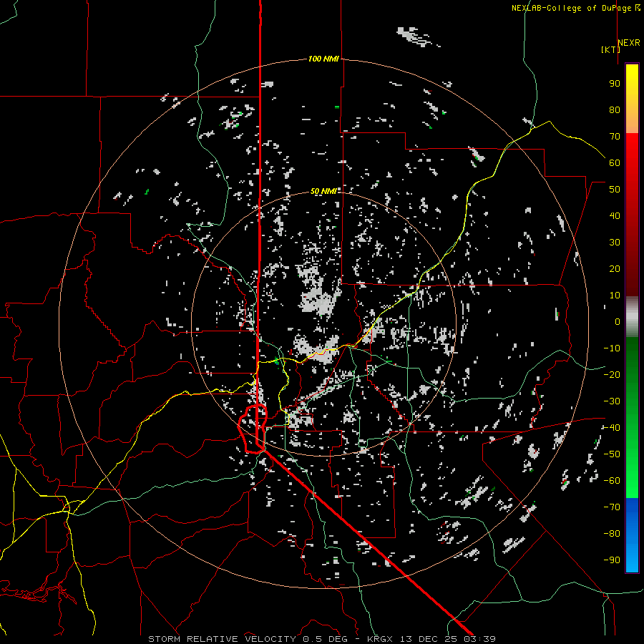Click the 20 value on velocity scale

(x=615, y=269)
